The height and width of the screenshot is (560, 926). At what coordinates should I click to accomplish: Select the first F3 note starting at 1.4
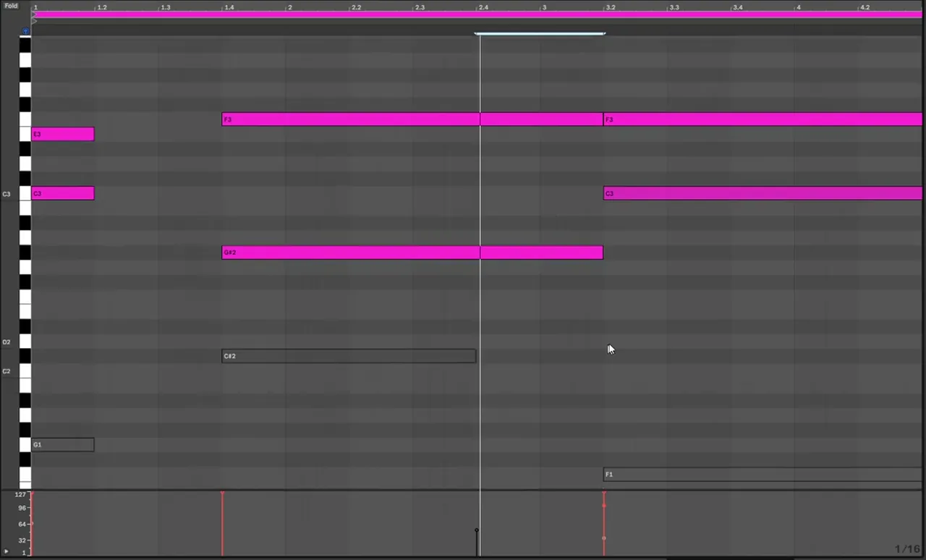click(x=412, y=119)
